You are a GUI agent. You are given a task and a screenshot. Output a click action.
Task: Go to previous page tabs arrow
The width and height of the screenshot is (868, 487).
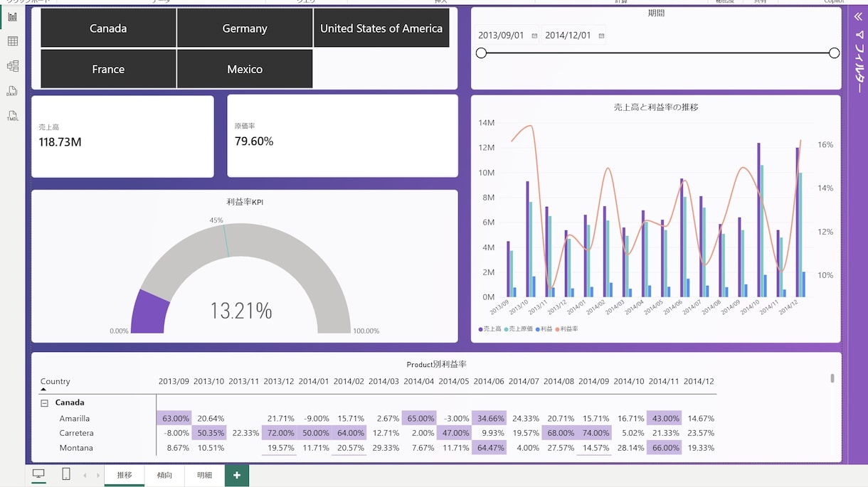point(85,475)
